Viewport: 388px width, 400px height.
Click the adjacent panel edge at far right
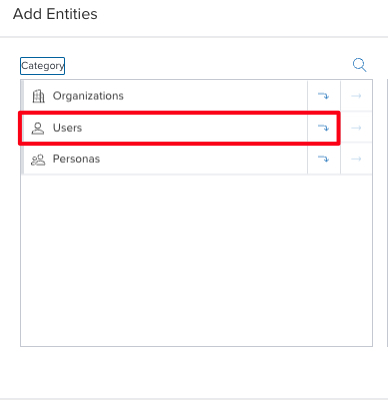coord(387,213)
